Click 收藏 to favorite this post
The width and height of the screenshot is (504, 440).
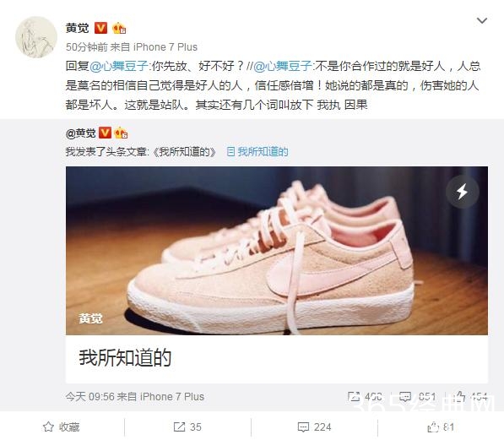click(61, 427)
